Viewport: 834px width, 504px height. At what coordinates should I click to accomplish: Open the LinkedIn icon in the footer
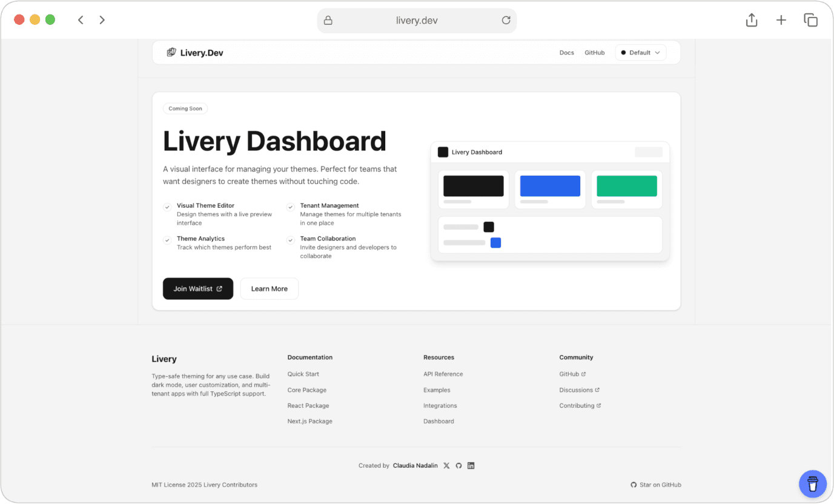click(x=471, y=465)
